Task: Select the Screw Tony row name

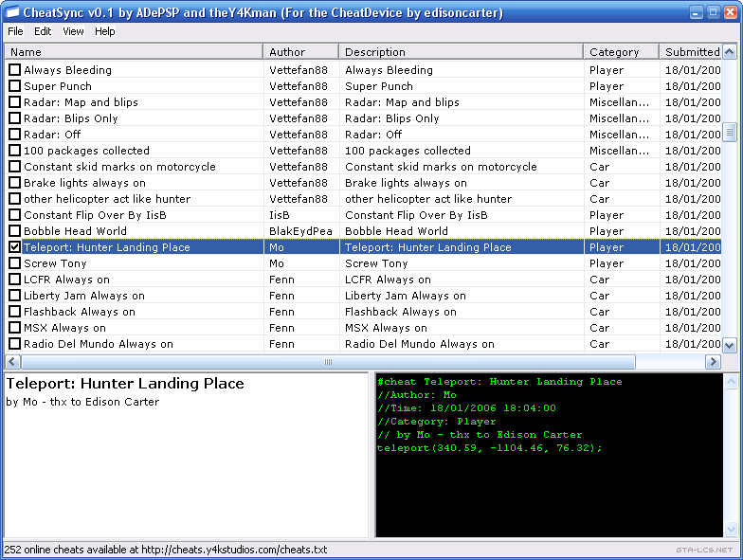Action: coord(55,263)
